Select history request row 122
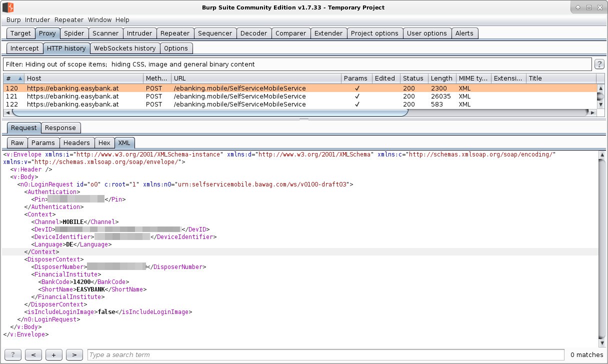Screen dimensions: 608x364 [x=300, y=104]
